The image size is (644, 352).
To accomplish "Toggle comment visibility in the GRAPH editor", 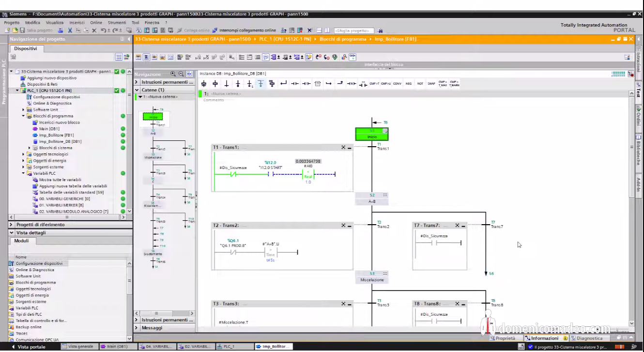I will click(265, 58).
